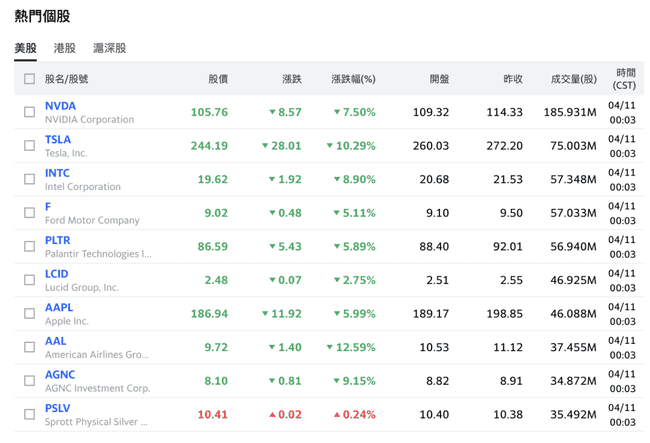Open the F ticker link
The image size is (650, 443).
(x=48, y=207)
